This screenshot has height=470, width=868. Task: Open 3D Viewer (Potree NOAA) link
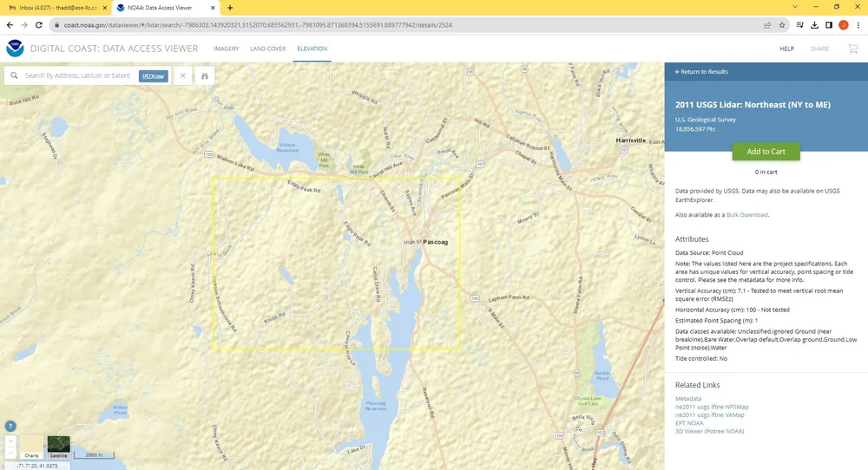tap(710, 431)
